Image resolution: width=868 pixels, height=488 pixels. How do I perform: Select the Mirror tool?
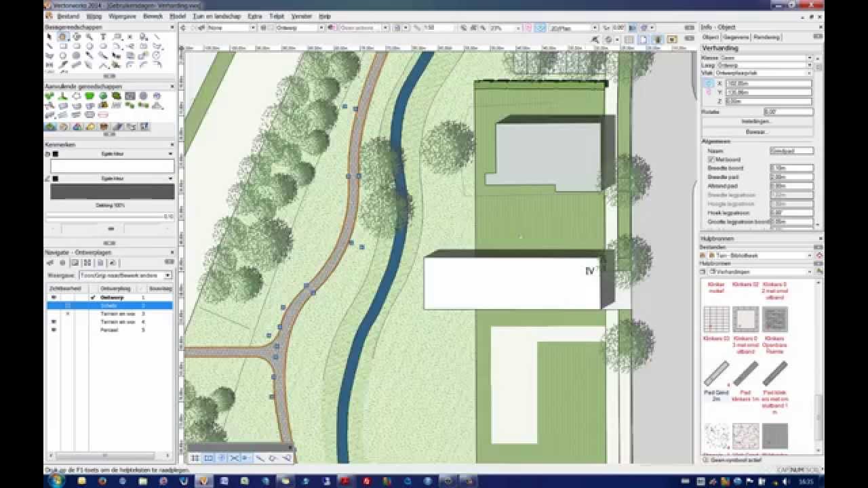(50, 65)
